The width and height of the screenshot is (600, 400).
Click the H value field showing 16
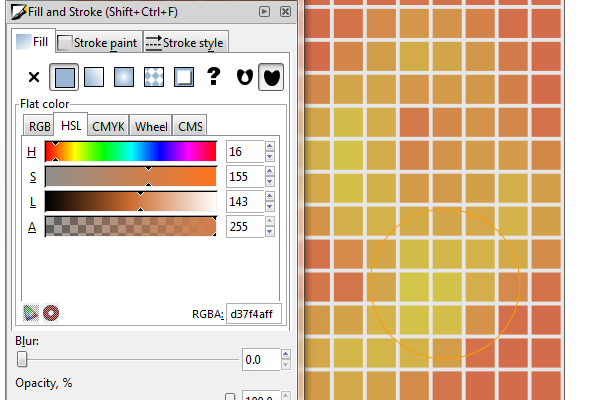point(245,152)
